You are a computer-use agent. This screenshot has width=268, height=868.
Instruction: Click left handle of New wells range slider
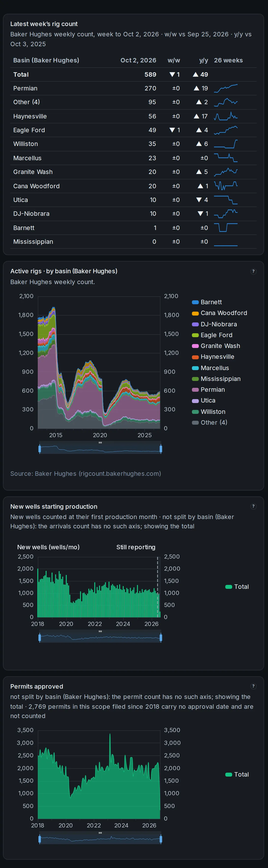pos(40,637)
